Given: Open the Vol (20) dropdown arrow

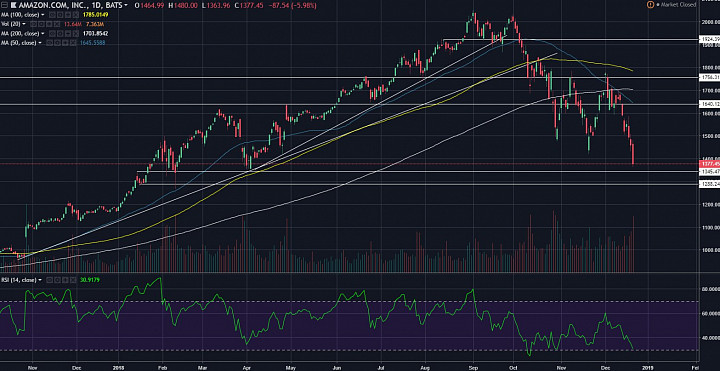Looking at the screenshot, I should pos(24,24).
